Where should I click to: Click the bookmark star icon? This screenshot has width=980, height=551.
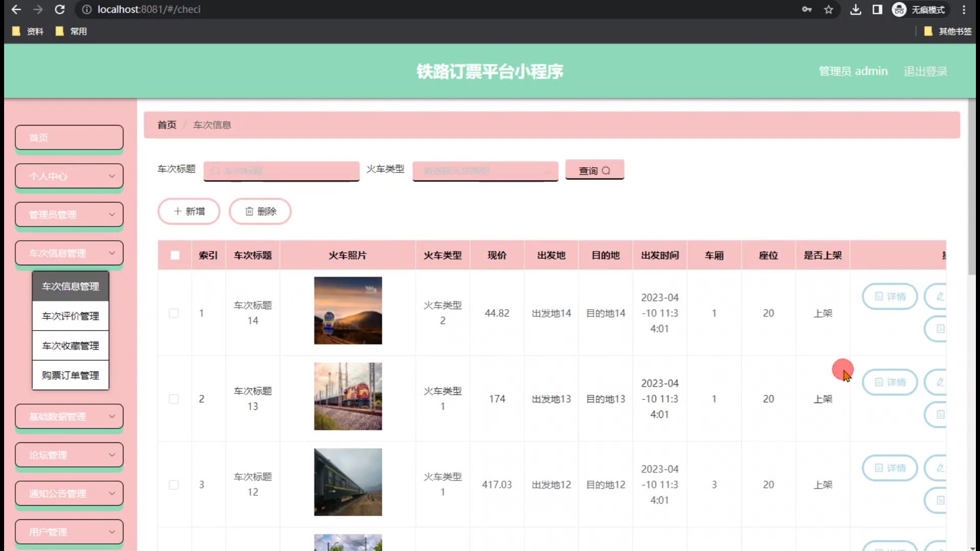(x=828, y=9)
